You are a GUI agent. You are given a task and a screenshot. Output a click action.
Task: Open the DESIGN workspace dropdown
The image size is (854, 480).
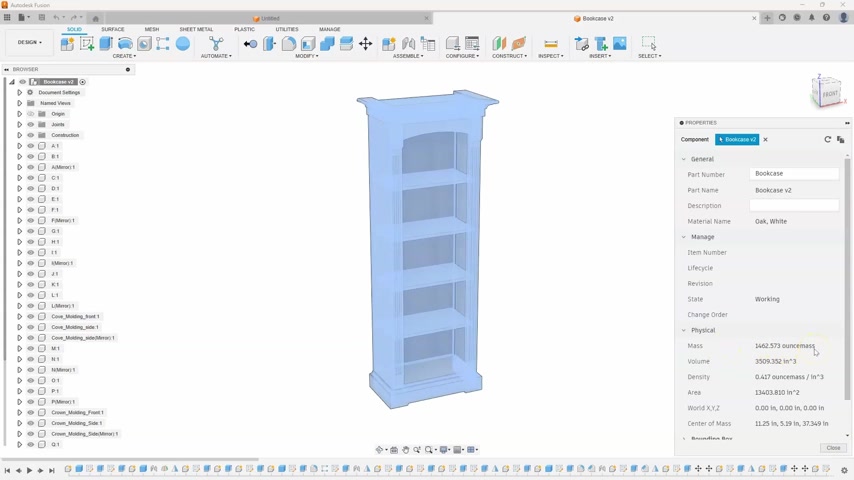point(29,42)
